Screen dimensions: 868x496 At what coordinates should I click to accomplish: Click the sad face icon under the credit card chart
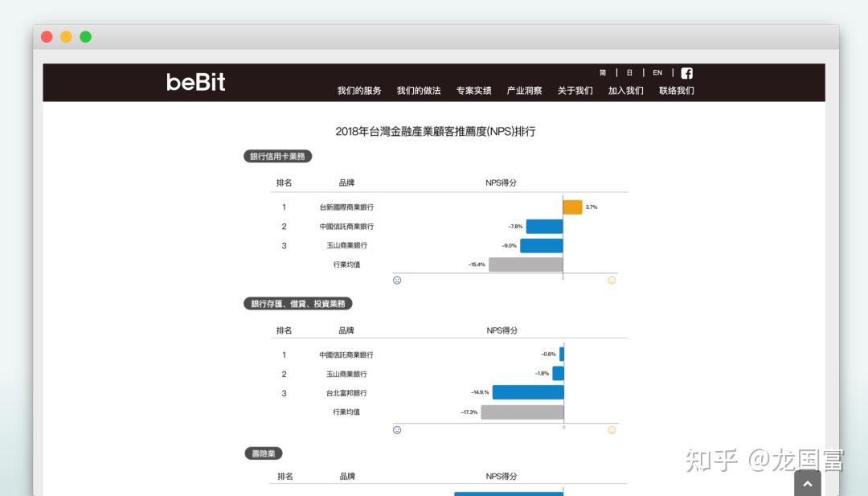point(397,280)
